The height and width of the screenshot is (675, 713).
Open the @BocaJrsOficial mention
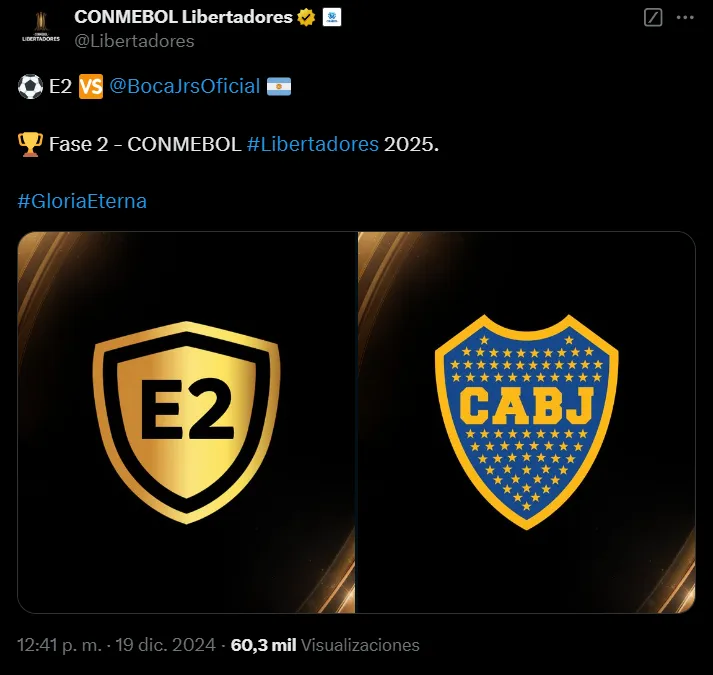[185, 86]
